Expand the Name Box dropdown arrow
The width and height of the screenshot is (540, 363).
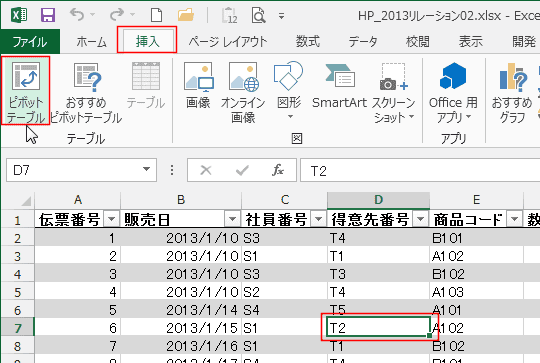tap(146, 169)
